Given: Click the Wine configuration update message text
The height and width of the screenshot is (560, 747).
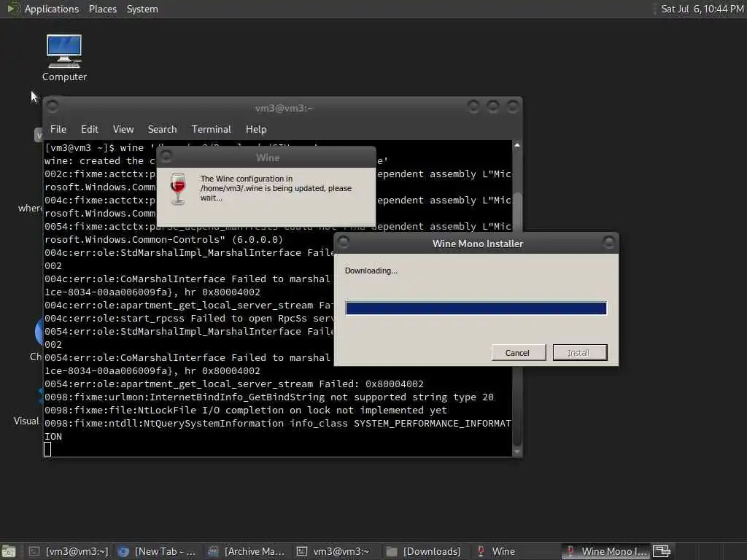Looking at the screenshot, I should pos(276,188).
